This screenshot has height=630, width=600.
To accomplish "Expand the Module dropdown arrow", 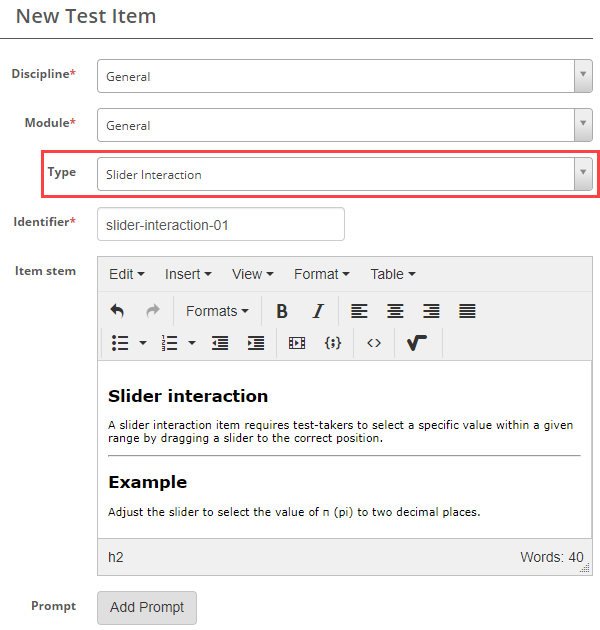I will (x=583, y=125).
